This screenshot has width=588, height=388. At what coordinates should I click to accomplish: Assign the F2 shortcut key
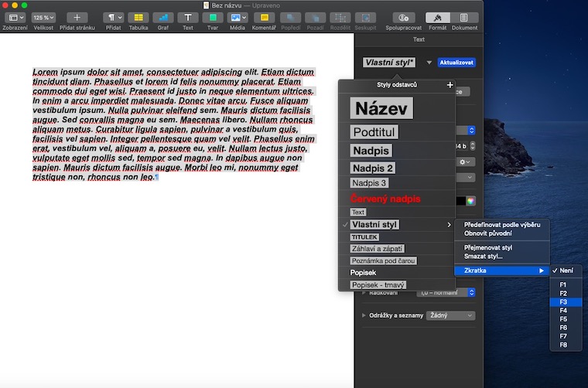pyautogui.click(x=566, y=293)
